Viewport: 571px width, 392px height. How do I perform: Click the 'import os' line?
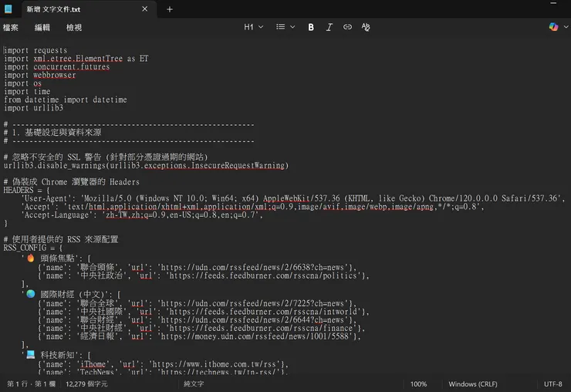(x=22, y=83)
